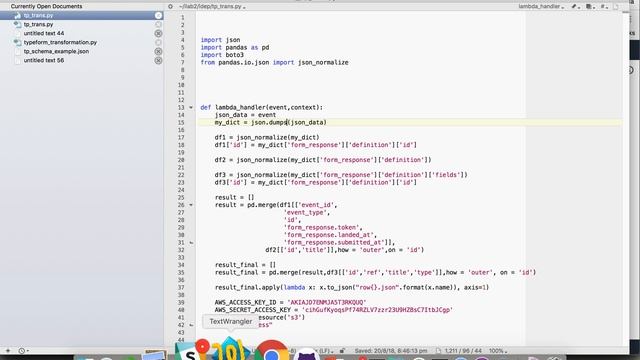Open the 100% zoom level popup
640x360 pixels.
coord(498,351)
